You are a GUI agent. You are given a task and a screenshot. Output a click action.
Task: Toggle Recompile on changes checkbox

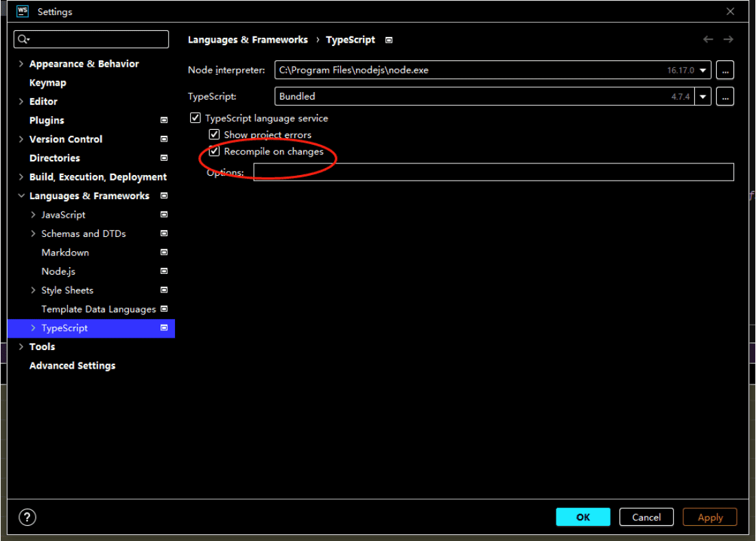[x=214, y=151]
